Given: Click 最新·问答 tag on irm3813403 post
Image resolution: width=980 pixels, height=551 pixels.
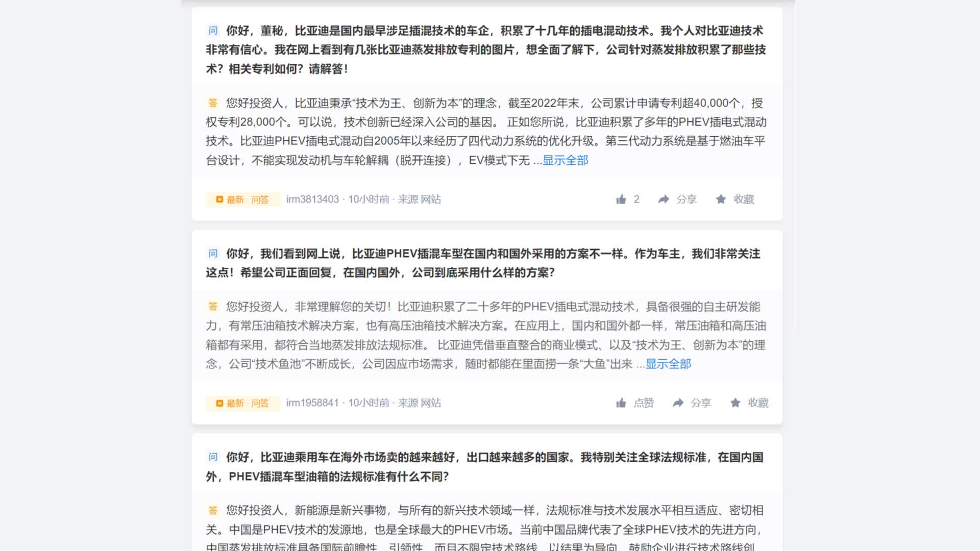Looking at the screenshot, I should 243,199.
